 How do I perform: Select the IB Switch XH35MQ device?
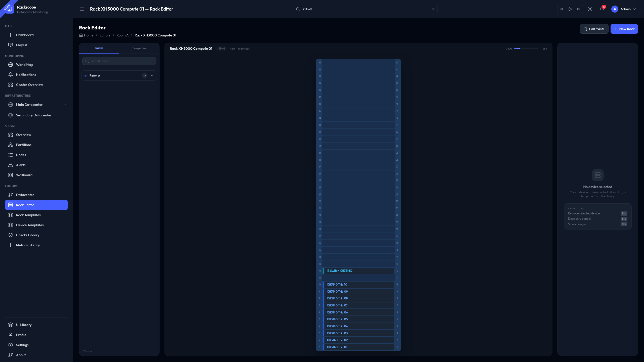(358, 271)
